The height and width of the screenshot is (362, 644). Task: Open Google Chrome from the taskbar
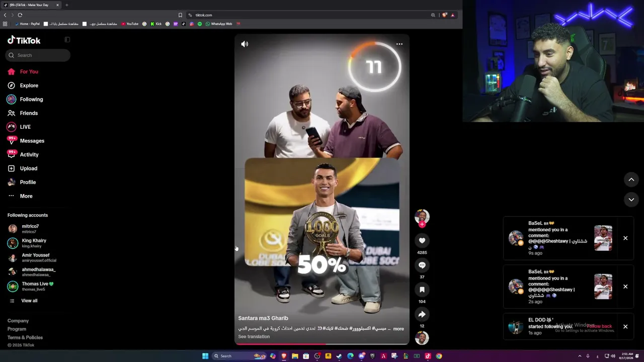coord(439,356)
